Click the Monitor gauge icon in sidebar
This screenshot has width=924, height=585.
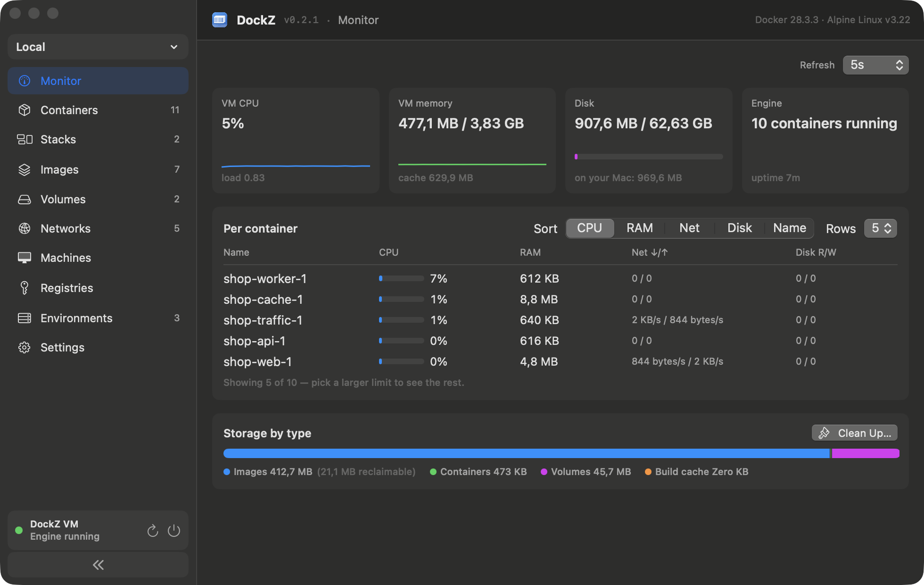(25, 81)
